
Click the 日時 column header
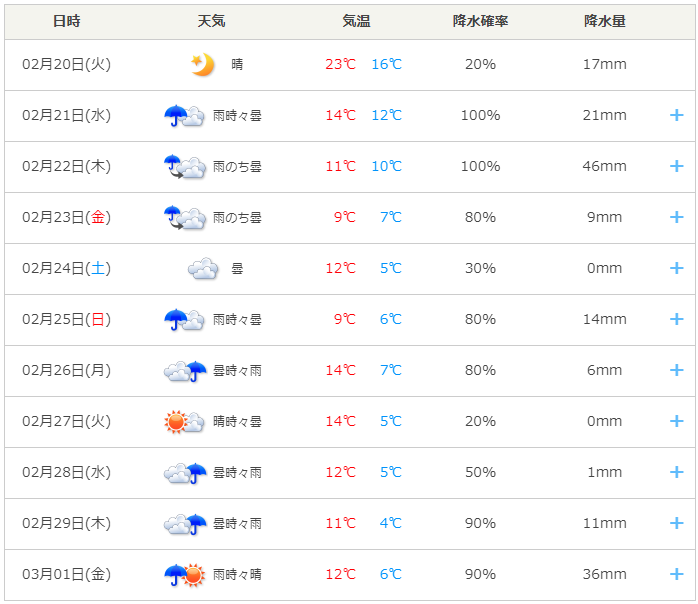coord(67,21)
